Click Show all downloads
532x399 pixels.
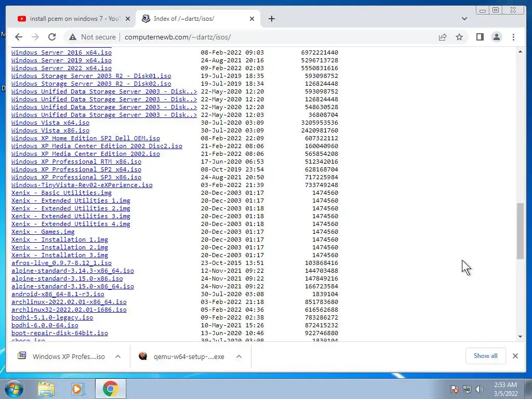click(485, 356)
